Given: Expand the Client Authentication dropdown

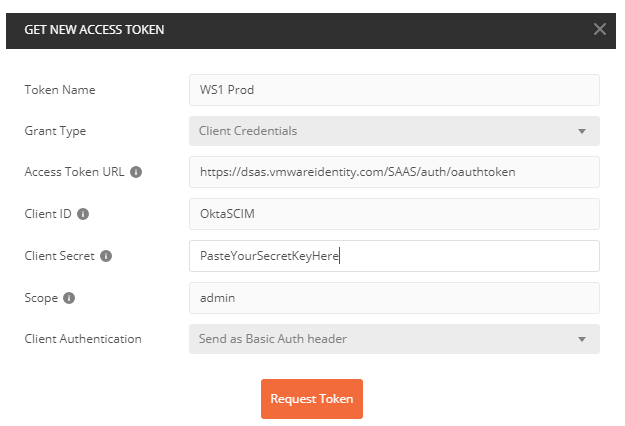Looking at the screenshot, I should click(393, 339).
